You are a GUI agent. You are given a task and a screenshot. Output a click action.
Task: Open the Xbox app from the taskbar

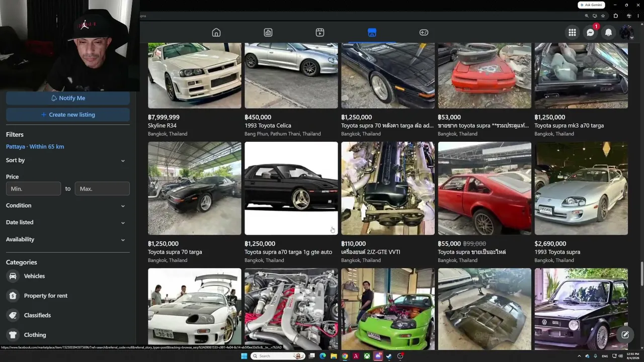click(x=367, y=356)
